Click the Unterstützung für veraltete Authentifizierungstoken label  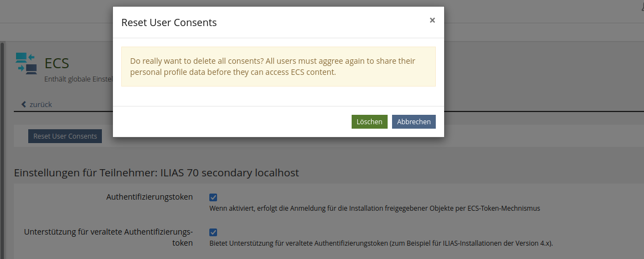109,237
